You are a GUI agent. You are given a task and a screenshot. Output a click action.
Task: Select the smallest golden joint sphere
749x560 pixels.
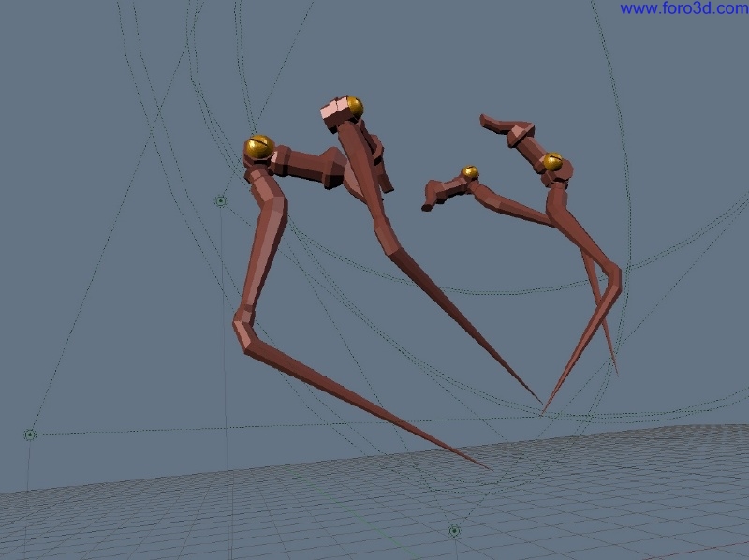470,172
